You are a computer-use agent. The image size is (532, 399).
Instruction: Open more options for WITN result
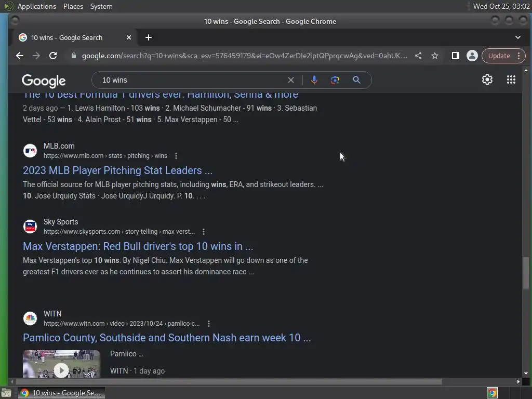pos(209,324)
